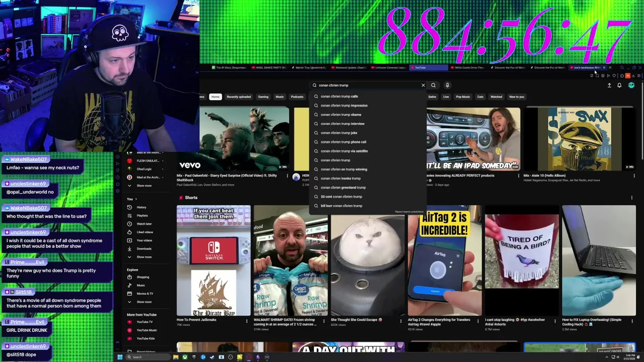The width and height of the screenshot is (644, 362).
Task: Switch to WADL DANCE PARTY browser tab
Action: pos(269,67)
